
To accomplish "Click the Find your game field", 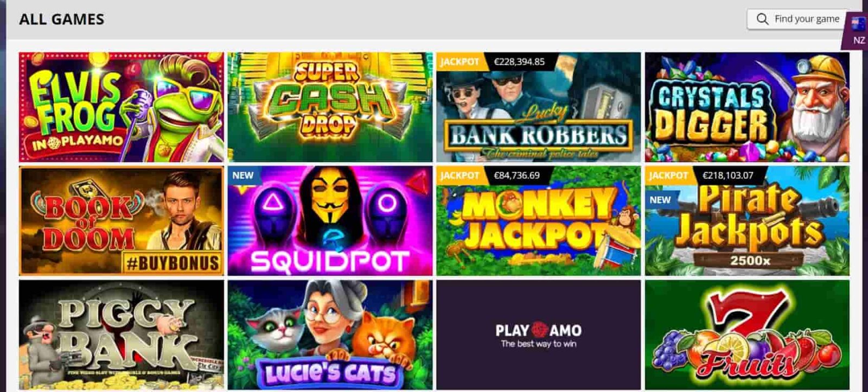I will pos(796,19).
